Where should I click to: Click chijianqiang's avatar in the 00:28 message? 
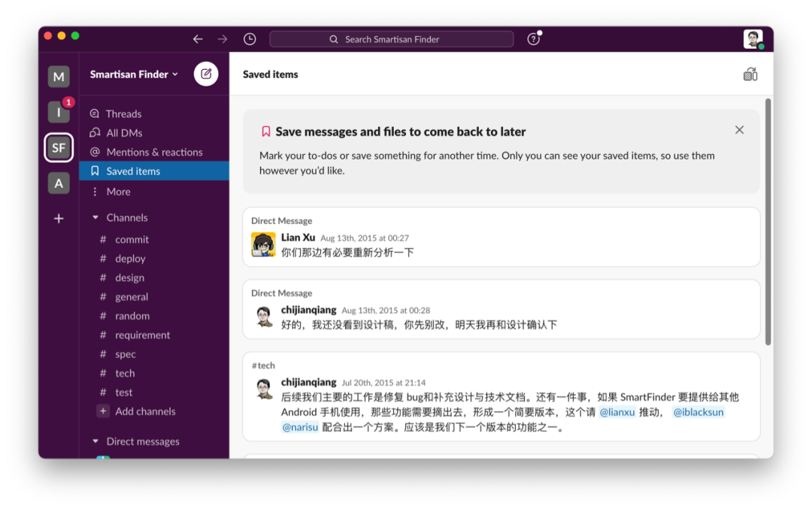[x=263, y=317]
